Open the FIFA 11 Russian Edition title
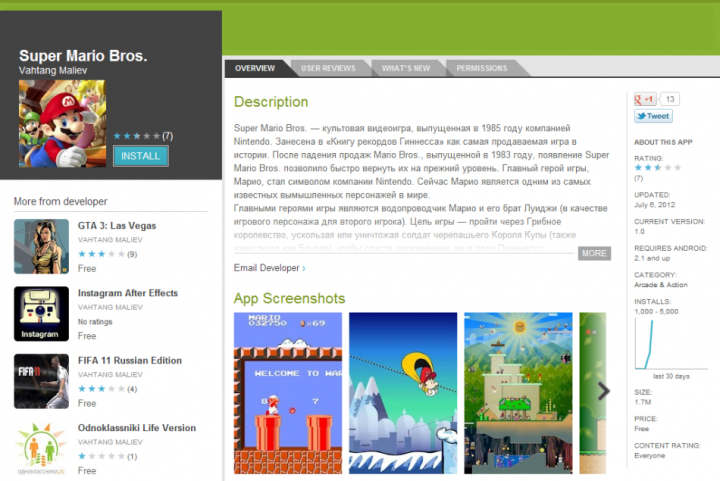Viewport: 720px width, 481px height. 129,361
